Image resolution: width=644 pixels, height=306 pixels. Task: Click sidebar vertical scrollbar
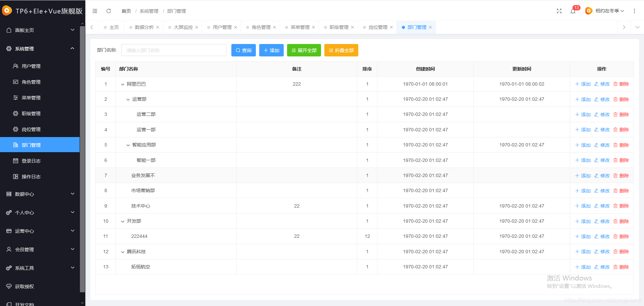point(82,159)
